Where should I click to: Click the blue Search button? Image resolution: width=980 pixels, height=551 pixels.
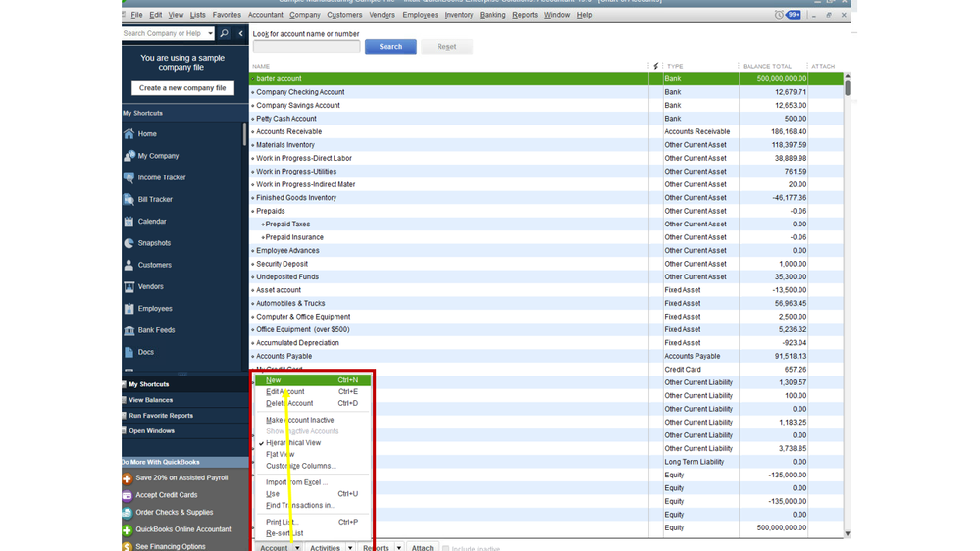coord(390,47)
